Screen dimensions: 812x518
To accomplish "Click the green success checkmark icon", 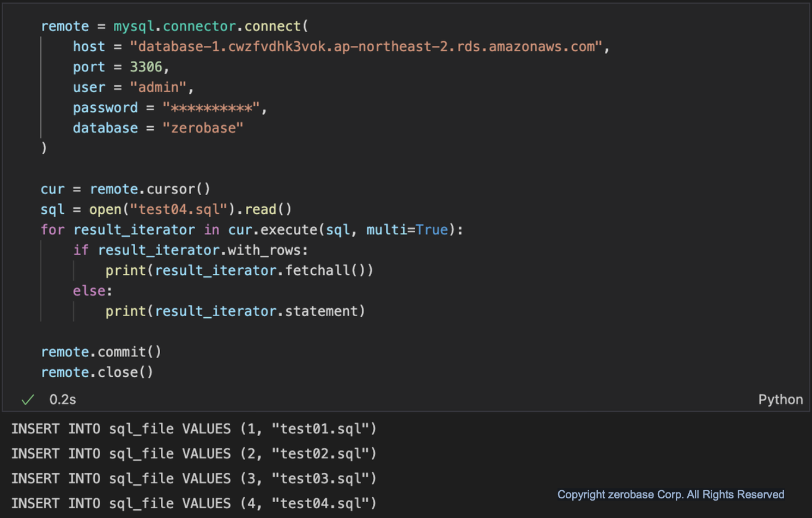I will [x=28, y=400].
